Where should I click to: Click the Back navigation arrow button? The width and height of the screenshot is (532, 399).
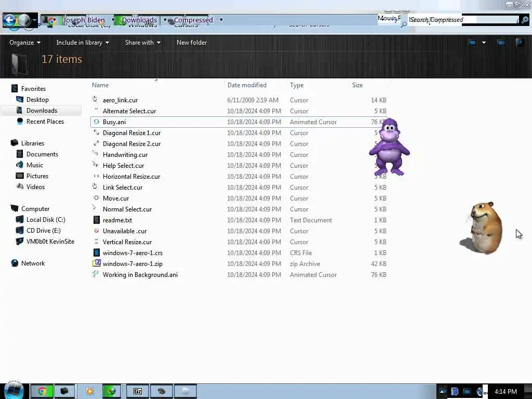(x=9, y=21)
